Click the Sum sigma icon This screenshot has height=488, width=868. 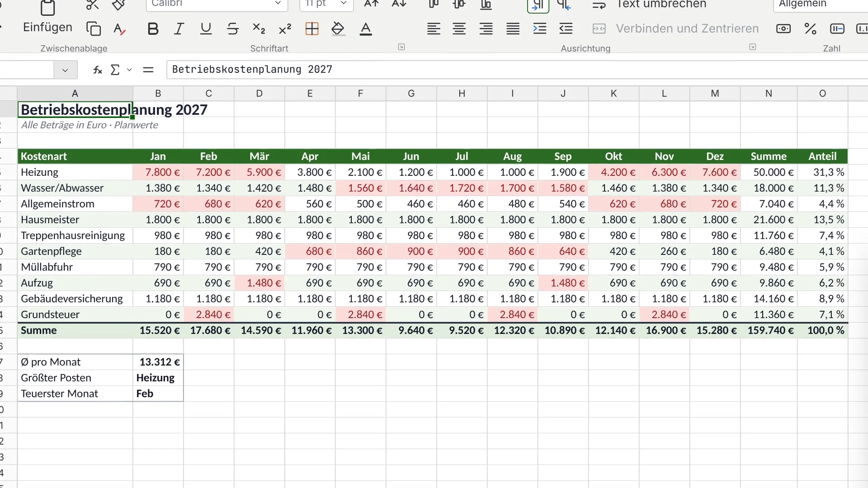point(115,70)
